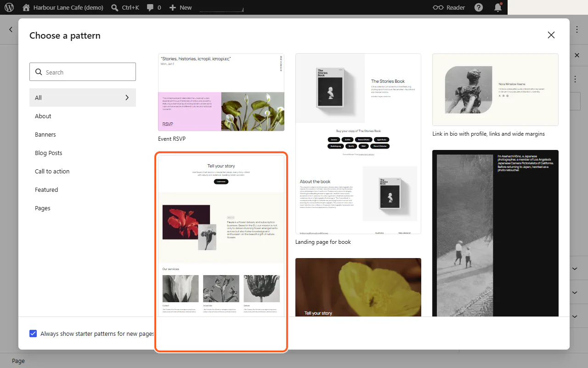Screen dimensions: 588x368
Task: Click the Landing page for book caption
Action: click(x=323, y=242)
